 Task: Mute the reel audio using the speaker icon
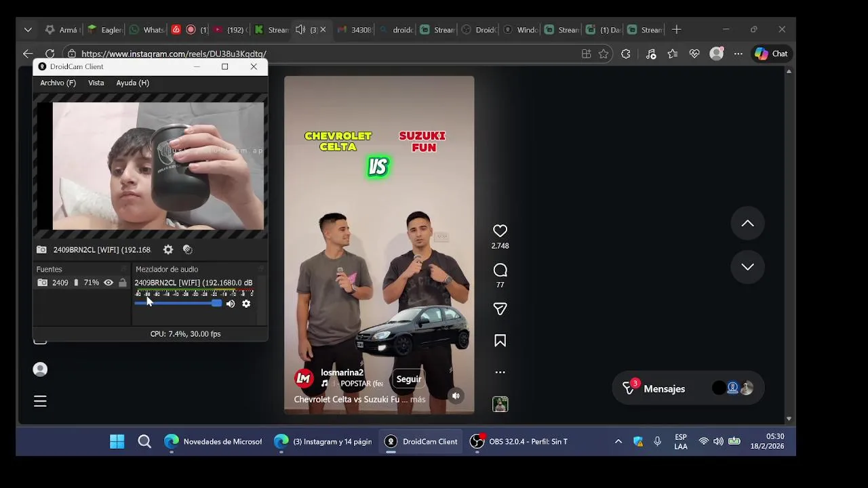[x=456, y=396]
